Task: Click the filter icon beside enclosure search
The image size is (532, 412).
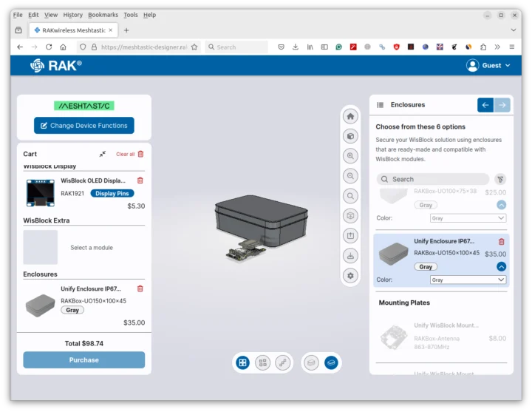Action: click(500, 179)
